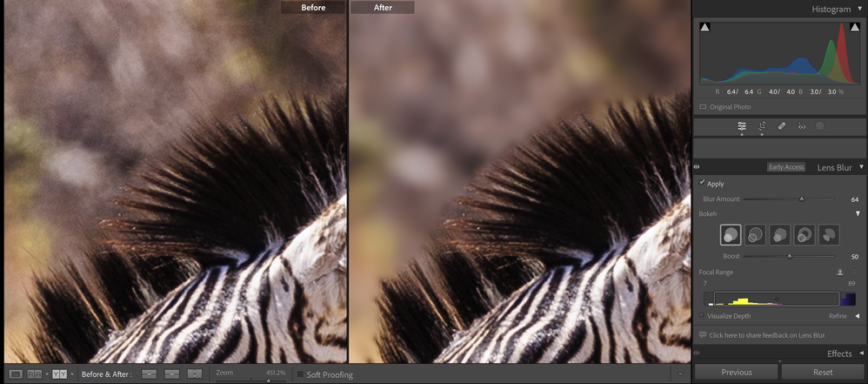Viewport: 868px width, 384px height.
Task: Open the Red Eye correction tool
Action: pyautogui.click(x=802, y=126)
